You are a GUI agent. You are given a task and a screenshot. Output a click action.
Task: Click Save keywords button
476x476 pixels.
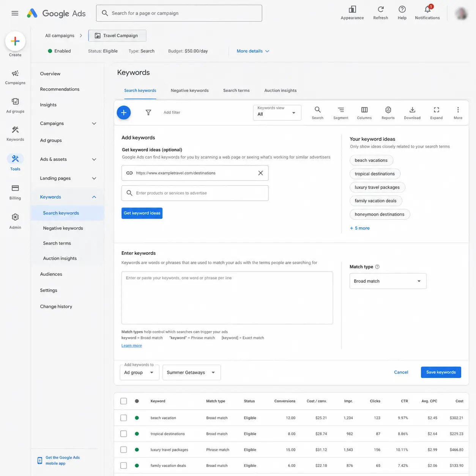(441, 372)
